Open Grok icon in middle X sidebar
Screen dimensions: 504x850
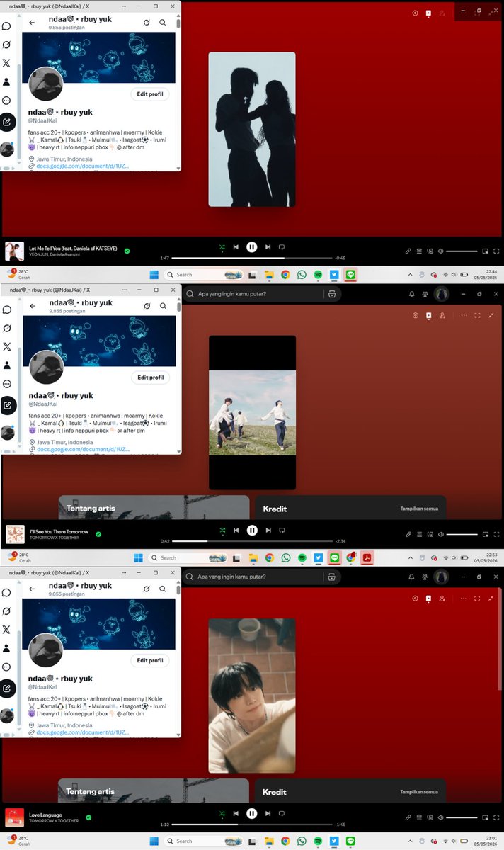click(6, 327)
